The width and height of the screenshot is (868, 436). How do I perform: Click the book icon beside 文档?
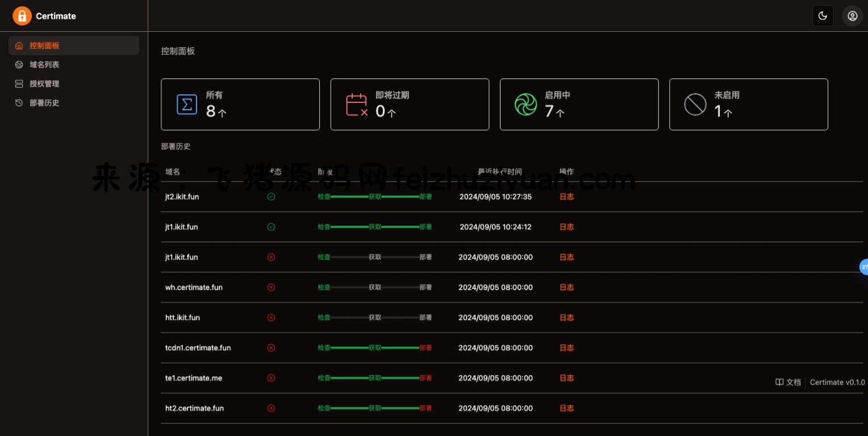click(x=779, y=382)
